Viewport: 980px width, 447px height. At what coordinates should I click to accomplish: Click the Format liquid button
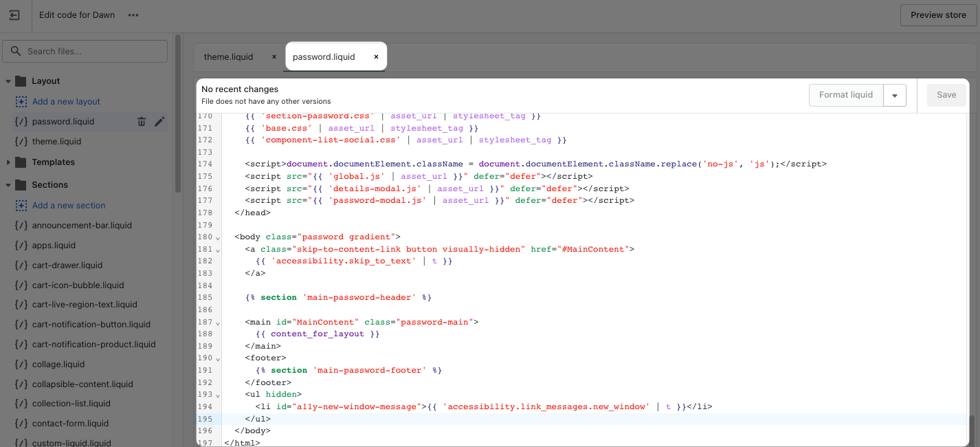(846, 95)
